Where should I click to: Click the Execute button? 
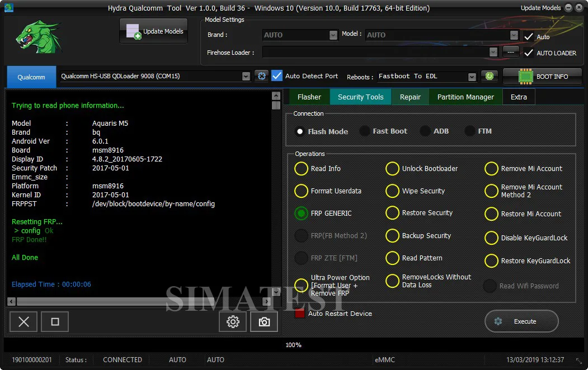tap(521, 321)
